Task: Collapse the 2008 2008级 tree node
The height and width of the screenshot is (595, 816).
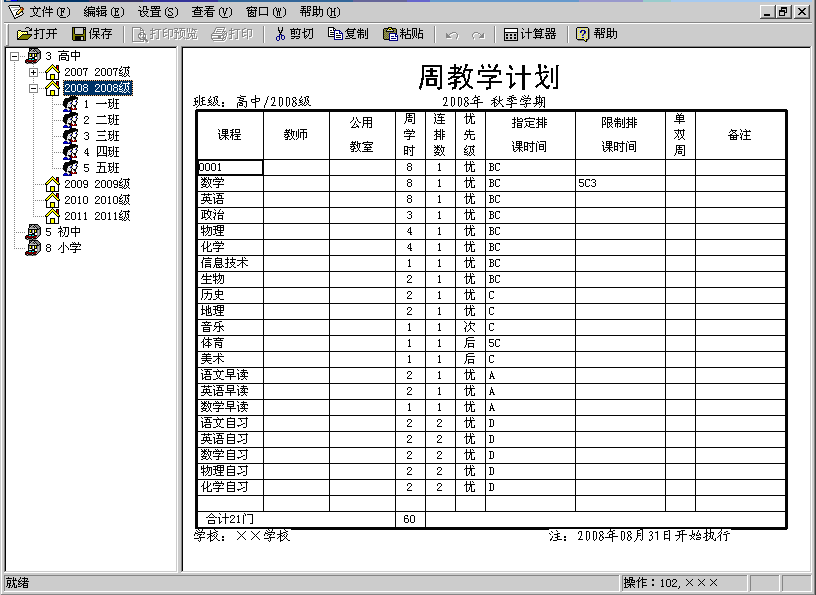Action: click(34, 88)
